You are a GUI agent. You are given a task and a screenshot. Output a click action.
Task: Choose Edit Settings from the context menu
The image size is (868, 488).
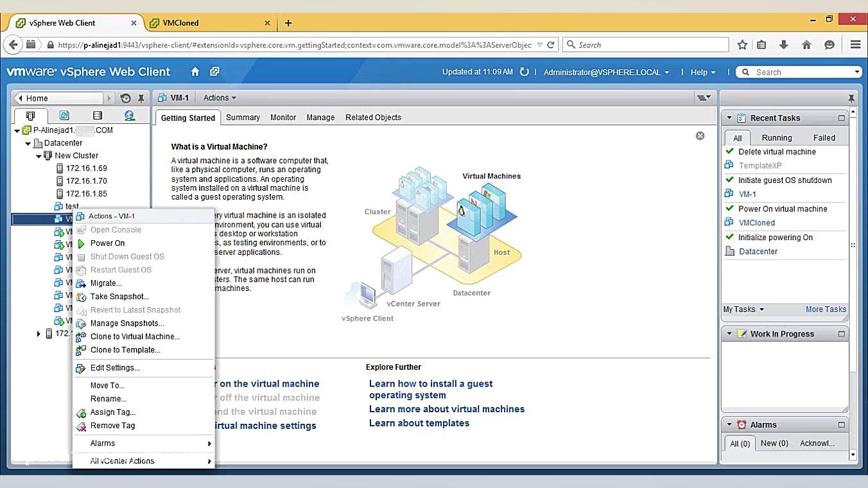(x=116, y=367)
